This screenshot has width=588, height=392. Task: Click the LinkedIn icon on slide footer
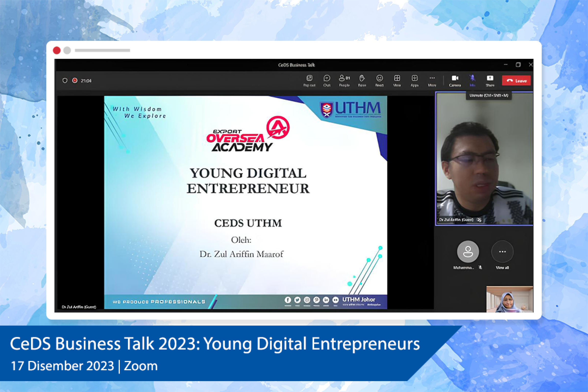click(x=326, y=300)
